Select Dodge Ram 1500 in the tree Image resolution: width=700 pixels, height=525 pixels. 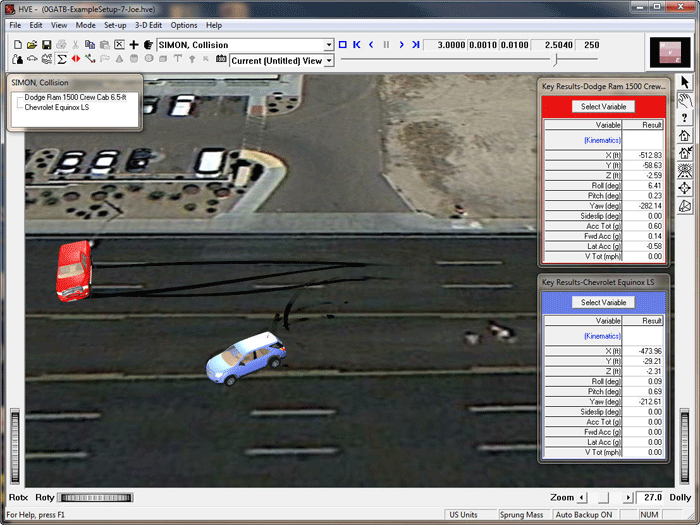pos(74,97)
